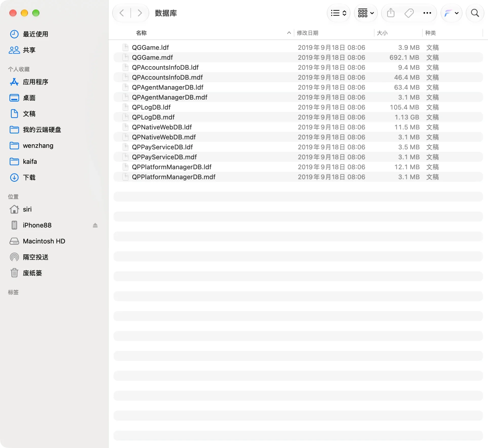The height and width of the screenshot is (448, 488).
Task: Select the file QPAccountsInfoDB.ldf
Action: point(298,67)
